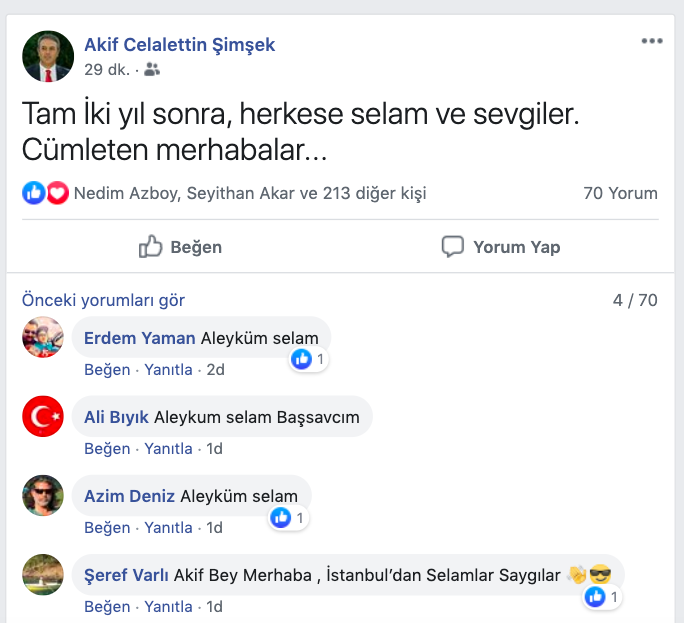Click Erdem Yaman's avatar
684x623 pixels.
[43, 338]
